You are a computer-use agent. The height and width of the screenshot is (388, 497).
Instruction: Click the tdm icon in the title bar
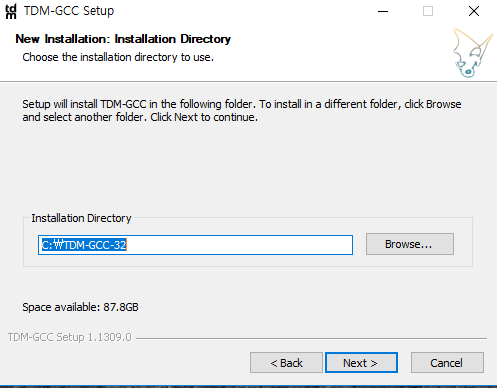click(11, 11)
